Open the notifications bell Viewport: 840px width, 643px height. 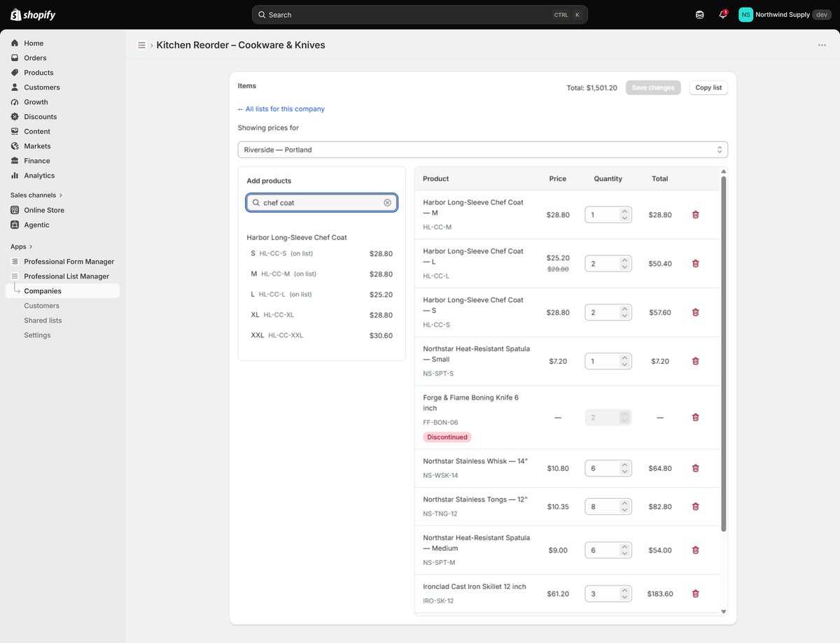[x=723, y=15]
